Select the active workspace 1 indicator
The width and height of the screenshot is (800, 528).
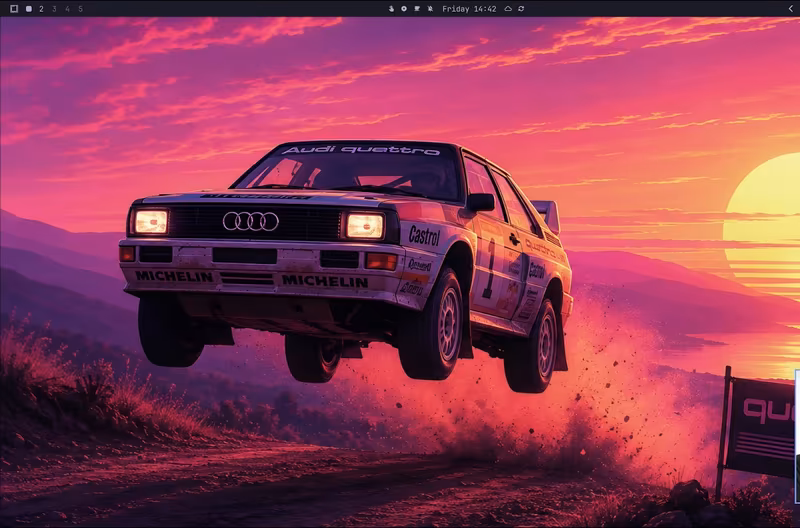pos(29,9)
